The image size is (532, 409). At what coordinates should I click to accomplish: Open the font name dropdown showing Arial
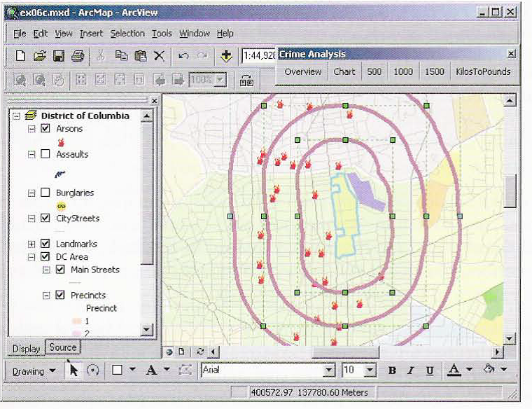click(329, 370)
